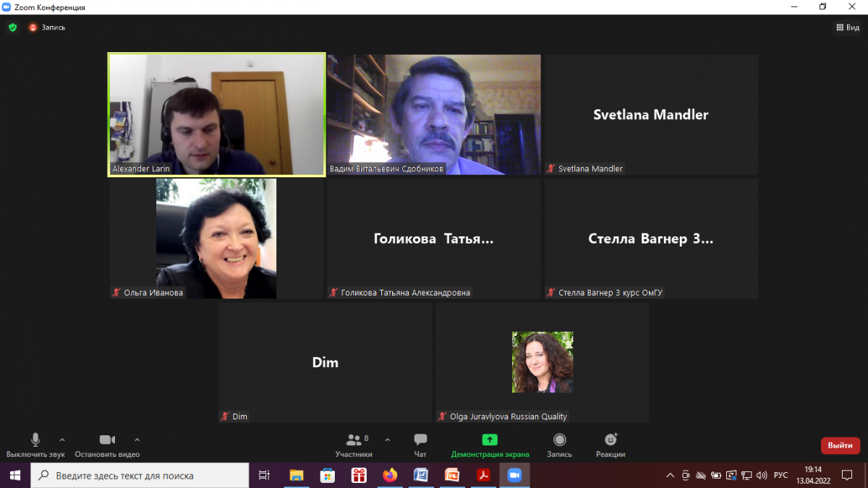Open the Участники participants panel
Screen dimensions: 868x488
tap(354, 445)
